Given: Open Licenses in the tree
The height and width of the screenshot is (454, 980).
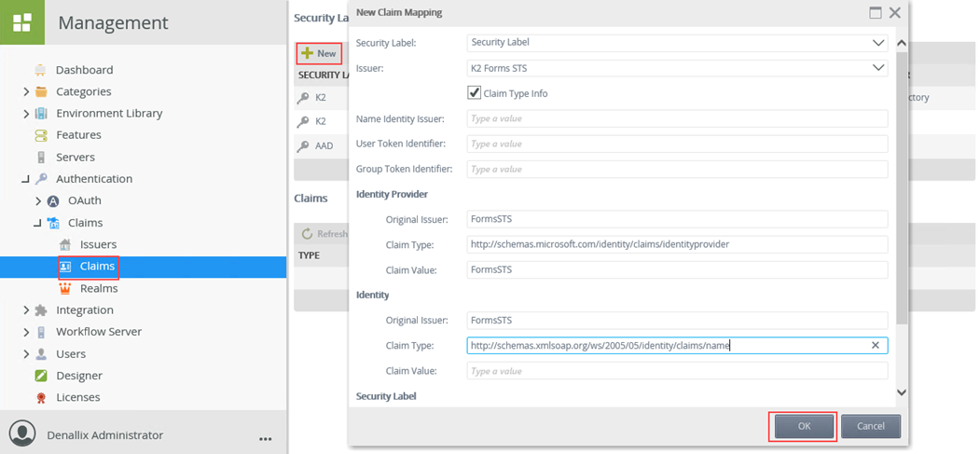Looking at the screenshot, I should [x=78, y=397].
